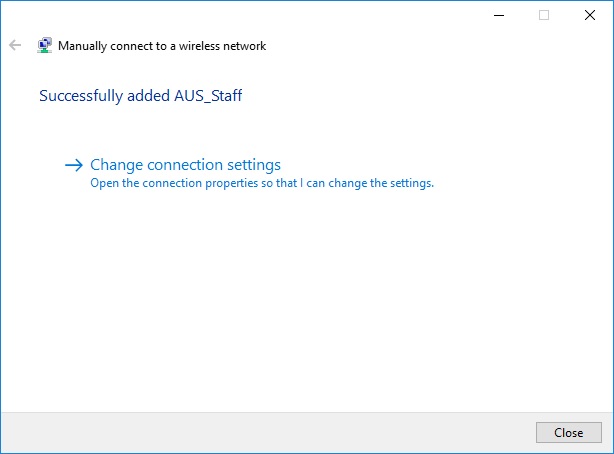Click 'wireless network' in the wizard title
Screen dimensions: 614x454
[222, 46]
